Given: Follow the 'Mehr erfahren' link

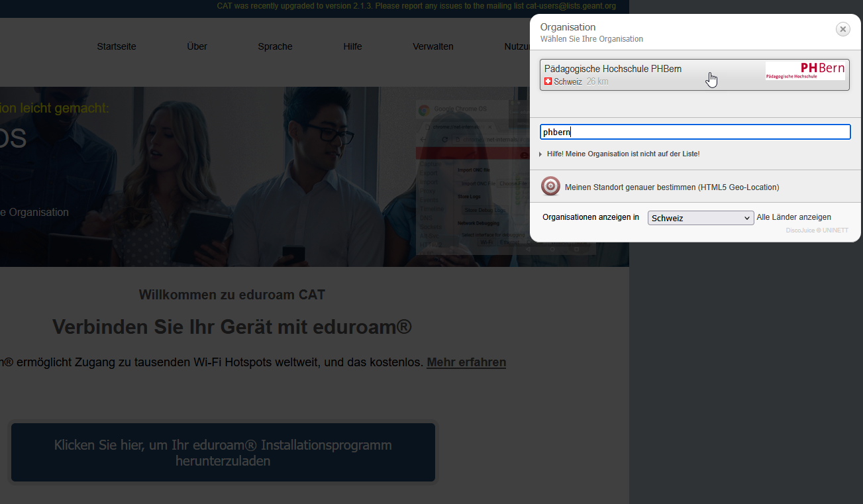Looking at the screenshot, I should click(x=466, y=362).
